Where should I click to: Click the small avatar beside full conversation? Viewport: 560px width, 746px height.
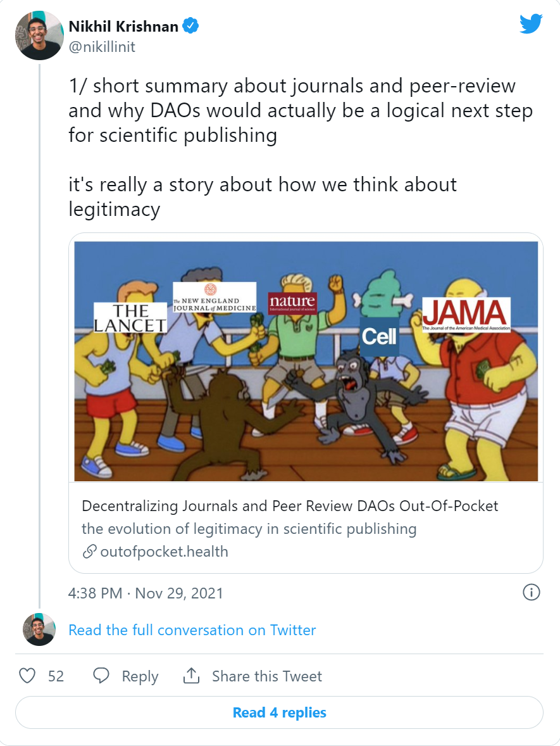(x=39, y=629)
